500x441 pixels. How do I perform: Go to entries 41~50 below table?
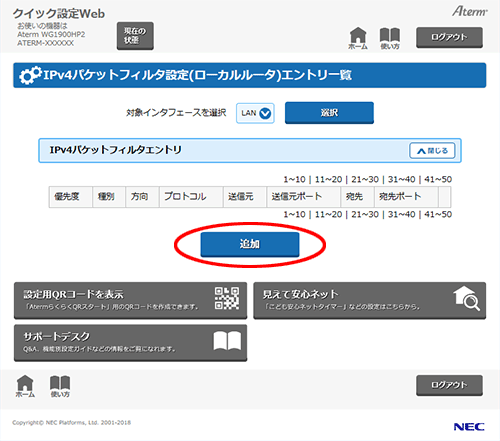[438, 214]
